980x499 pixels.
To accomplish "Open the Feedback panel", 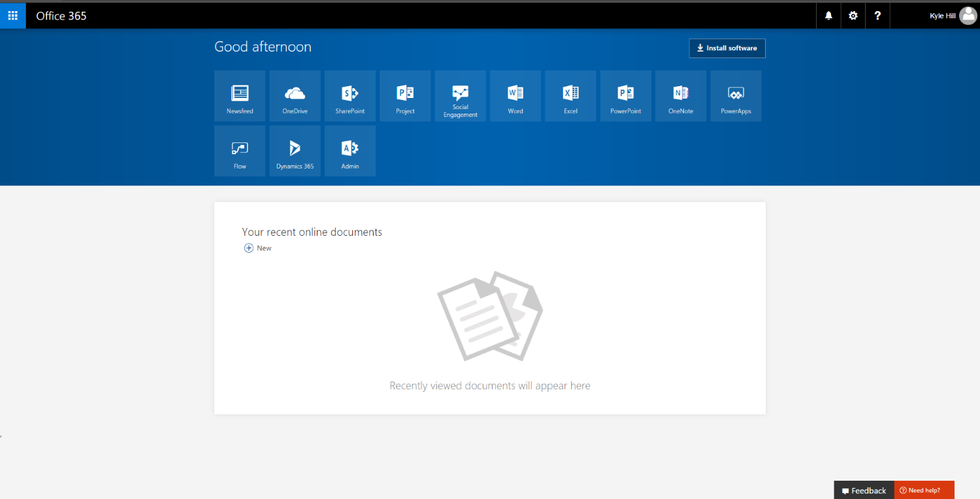I will pyautogui.click(x=864, y=491).
